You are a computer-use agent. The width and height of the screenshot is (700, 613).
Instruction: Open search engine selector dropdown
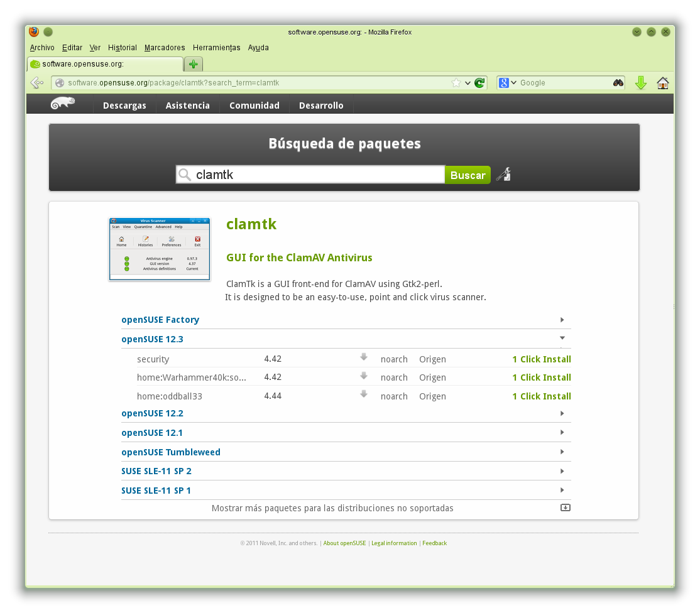513,82
